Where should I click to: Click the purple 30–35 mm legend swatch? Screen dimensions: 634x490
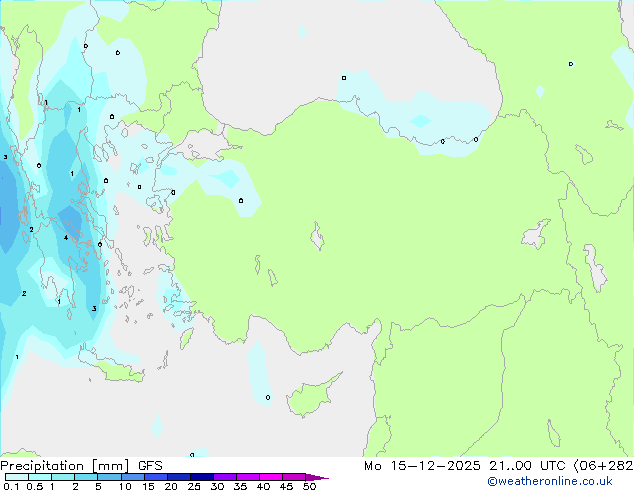(x=225, y=477)
